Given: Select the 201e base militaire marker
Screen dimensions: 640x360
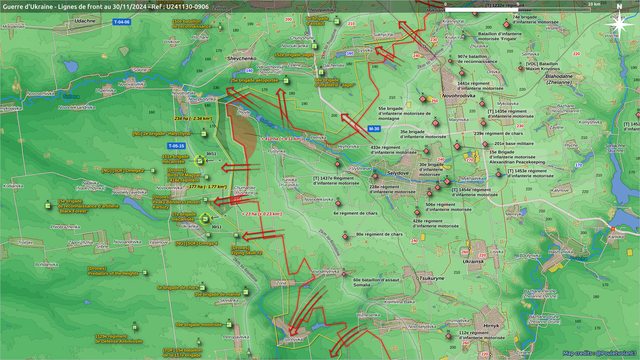Looking at the screenshot, I should (x=485, y=144).
